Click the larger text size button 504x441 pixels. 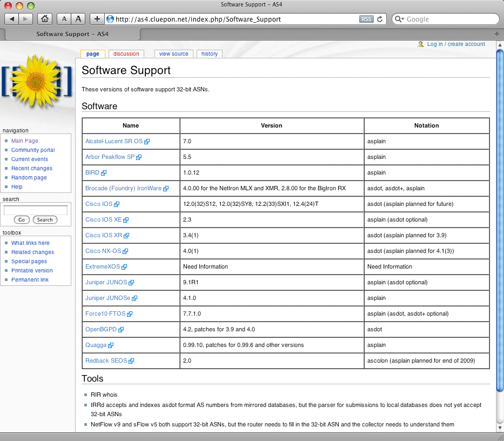[79, 19]
